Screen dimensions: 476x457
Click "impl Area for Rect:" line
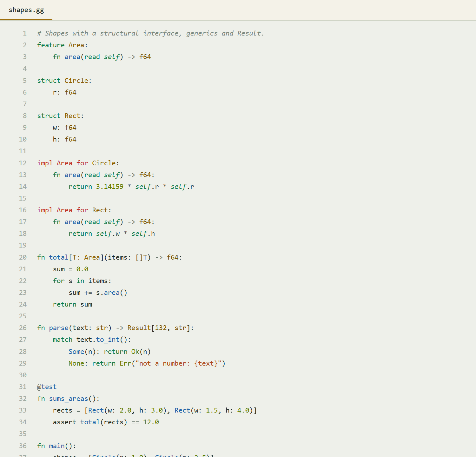74,210
